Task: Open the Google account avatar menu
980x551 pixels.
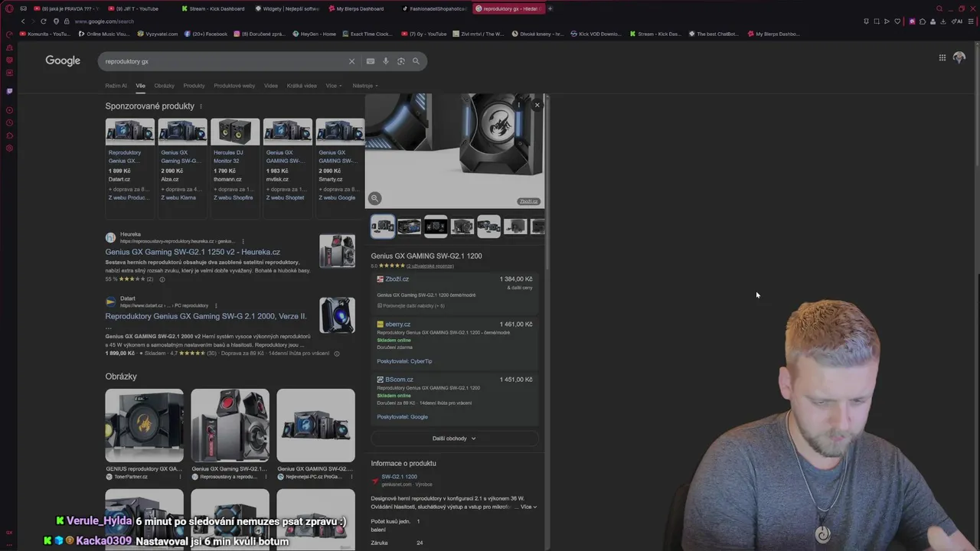Action: point(959,57)
